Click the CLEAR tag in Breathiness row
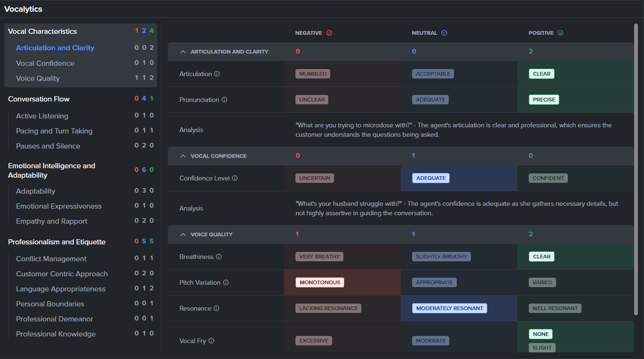The width and height of the screenshot is (644, 359). coord(541,257)
